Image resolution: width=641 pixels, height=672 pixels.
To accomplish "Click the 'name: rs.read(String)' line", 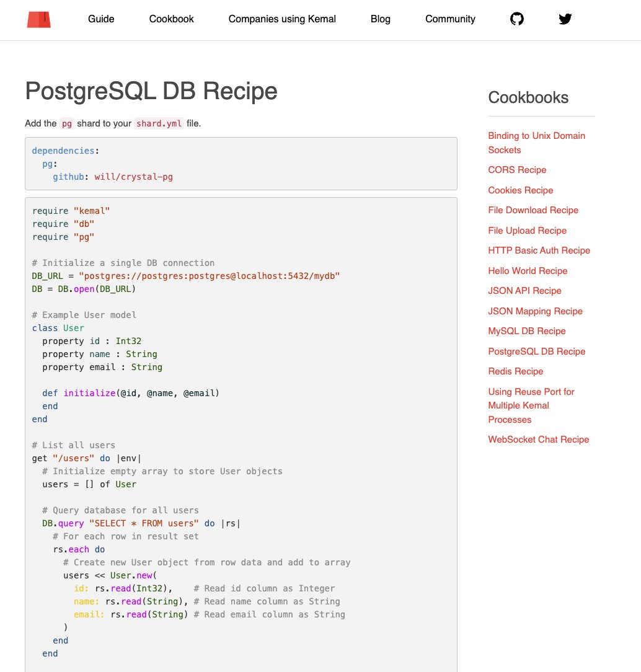I will click(x=207, y=601).
